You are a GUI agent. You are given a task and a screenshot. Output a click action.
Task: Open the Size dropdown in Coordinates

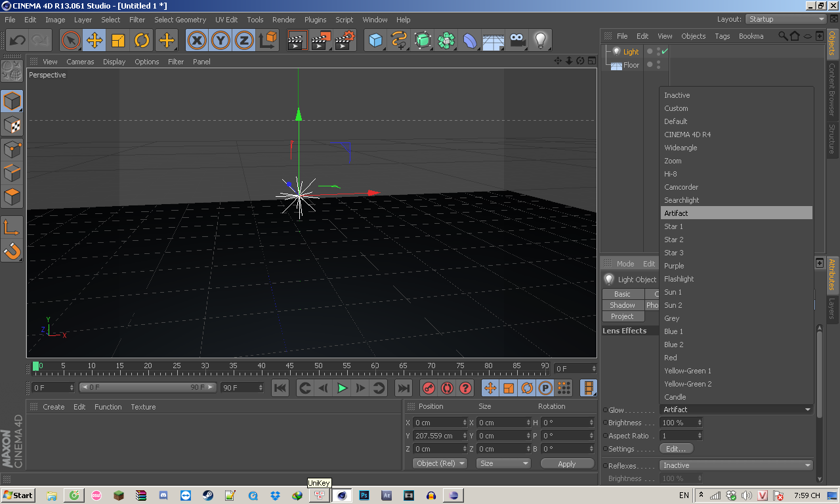[x=503, y=463]
